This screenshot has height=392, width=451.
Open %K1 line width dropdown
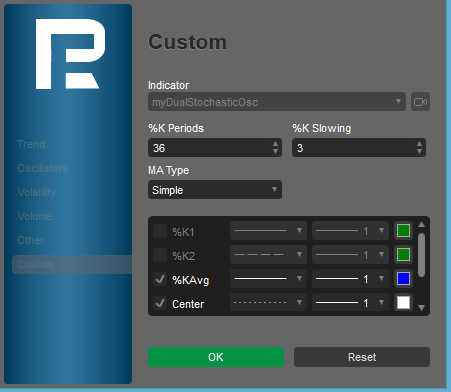click(x=350, y=231)
